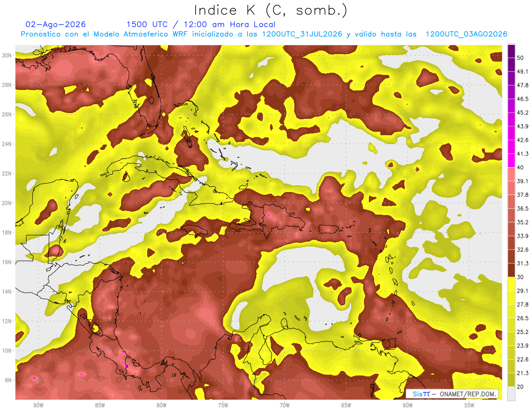Click the "42.6" color scale label
532x411 pixels.
click(x=523, y=140)
